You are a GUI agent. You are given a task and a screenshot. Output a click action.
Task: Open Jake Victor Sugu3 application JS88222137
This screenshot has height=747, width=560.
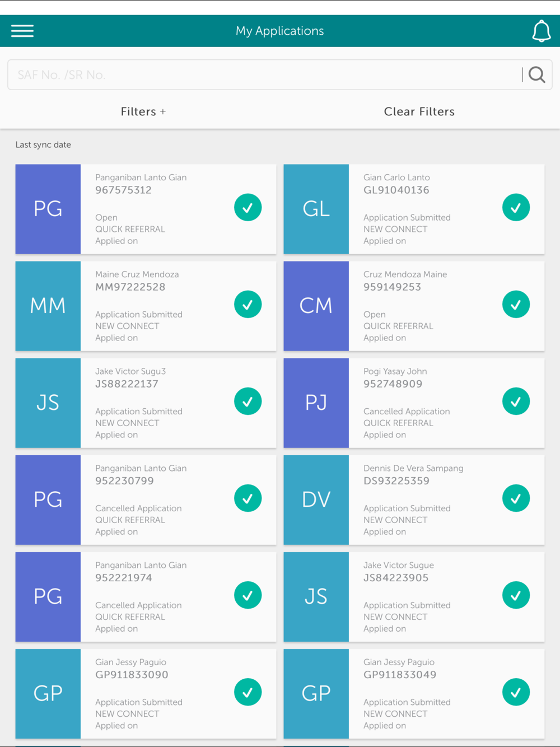point(146,403)
